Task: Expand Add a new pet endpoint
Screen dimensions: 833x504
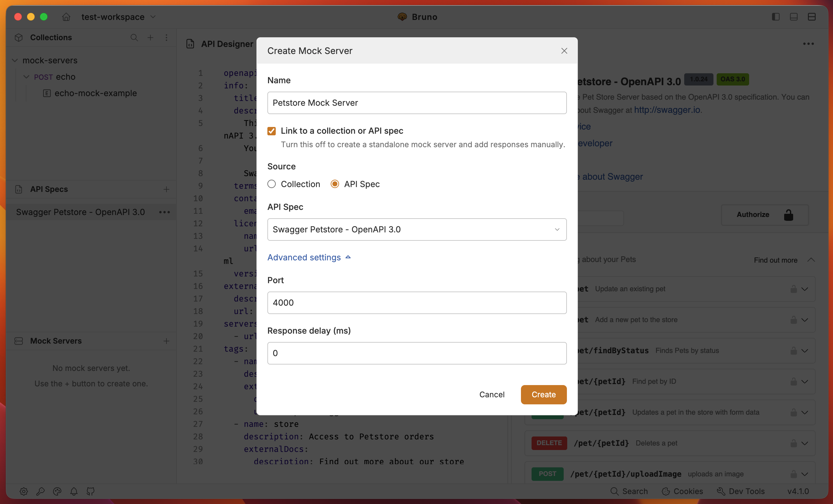Action: coord(805,320)
